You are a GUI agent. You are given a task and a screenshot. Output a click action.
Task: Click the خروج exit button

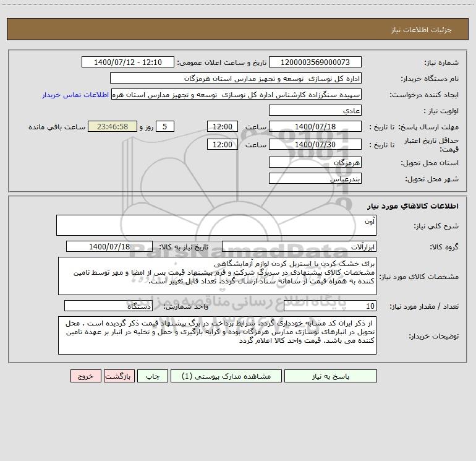[85, 376]
